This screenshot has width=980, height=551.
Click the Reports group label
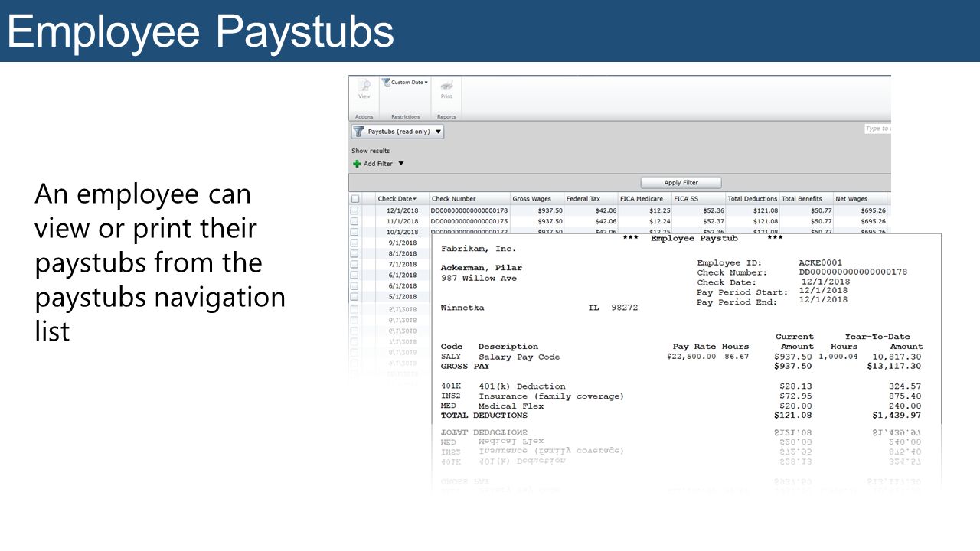[x=446, y=117]
